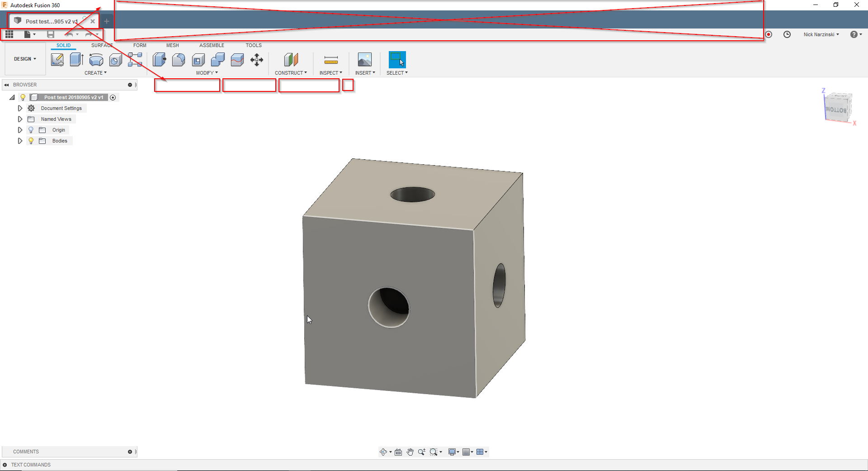868x471 pixels.
Task: Switch to the SURFACE tab
Action: pyautogui.click(x=101, y=45)
